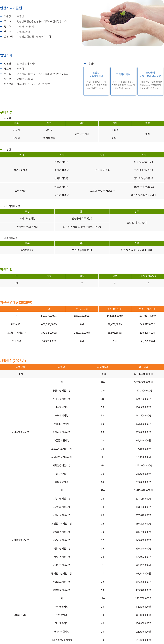Click the 보조금(국비) column header
Viewport: 164px width, 644px height.
tap(82, 309)
